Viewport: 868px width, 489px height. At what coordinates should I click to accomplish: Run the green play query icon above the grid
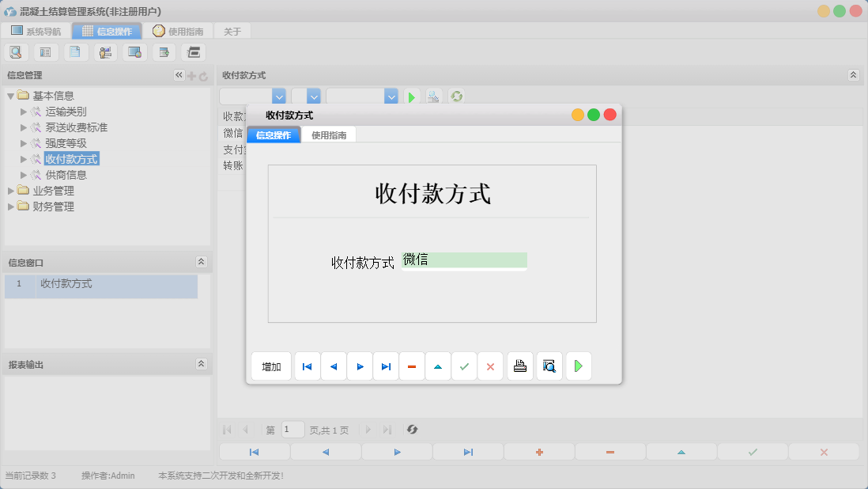411,96
